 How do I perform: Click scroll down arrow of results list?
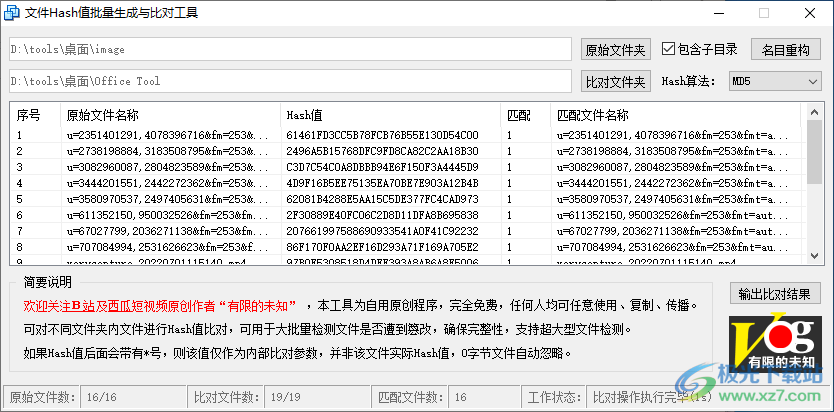[x=814, y=256]
